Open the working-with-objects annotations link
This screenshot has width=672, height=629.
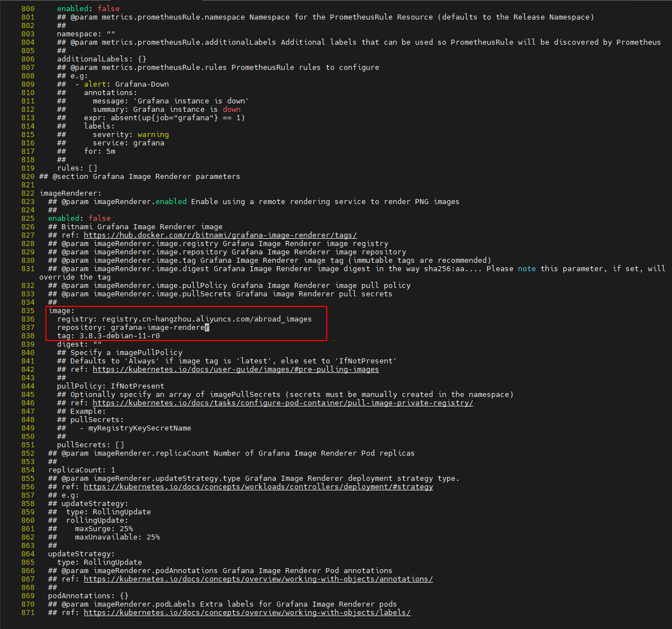click(258, 579)
